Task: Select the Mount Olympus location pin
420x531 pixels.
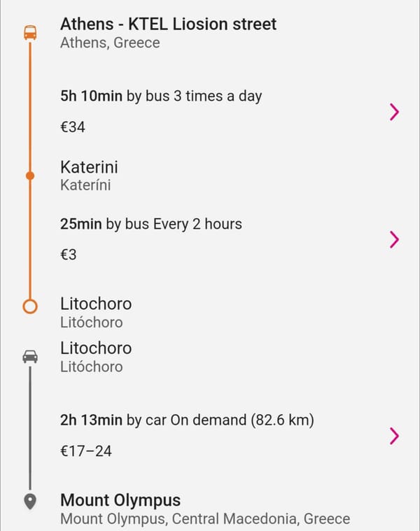Action: (30, 502)
